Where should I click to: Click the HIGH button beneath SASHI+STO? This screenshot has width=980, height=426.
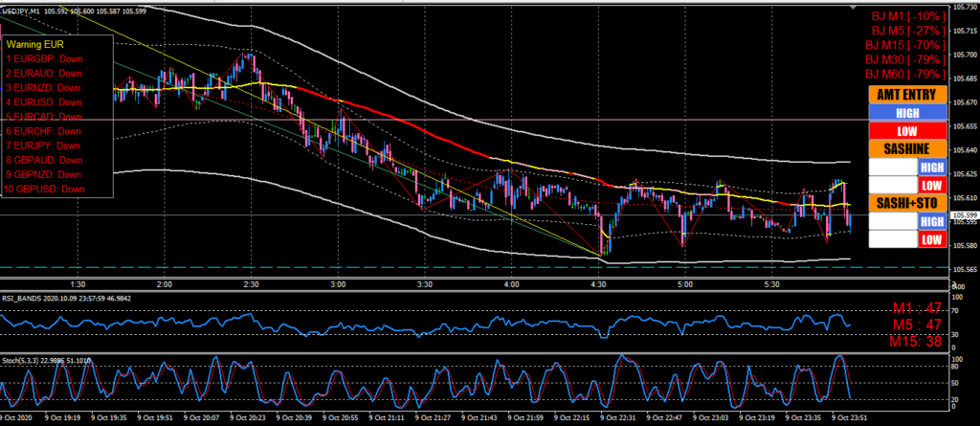[x=930, y=221]
